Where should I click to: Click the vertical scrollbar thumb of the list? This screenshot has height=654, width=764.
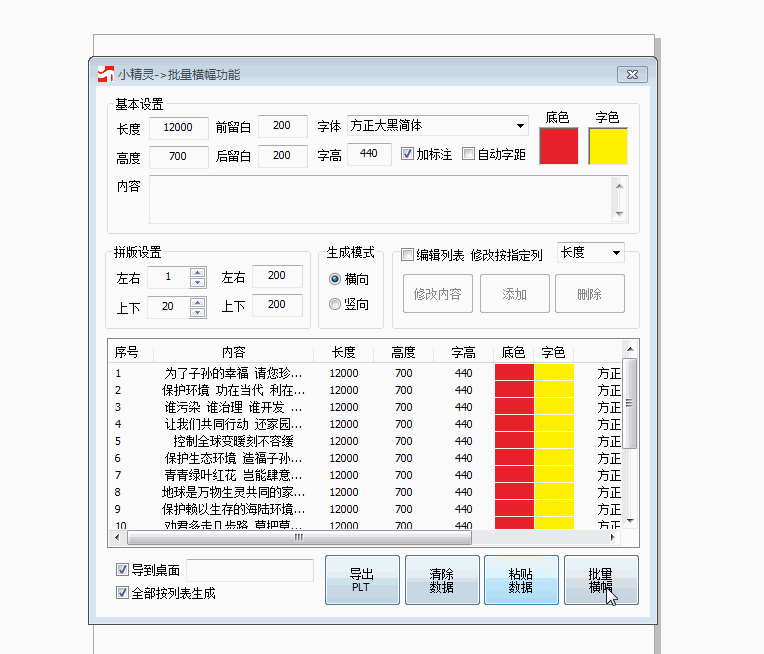[630, 404]
